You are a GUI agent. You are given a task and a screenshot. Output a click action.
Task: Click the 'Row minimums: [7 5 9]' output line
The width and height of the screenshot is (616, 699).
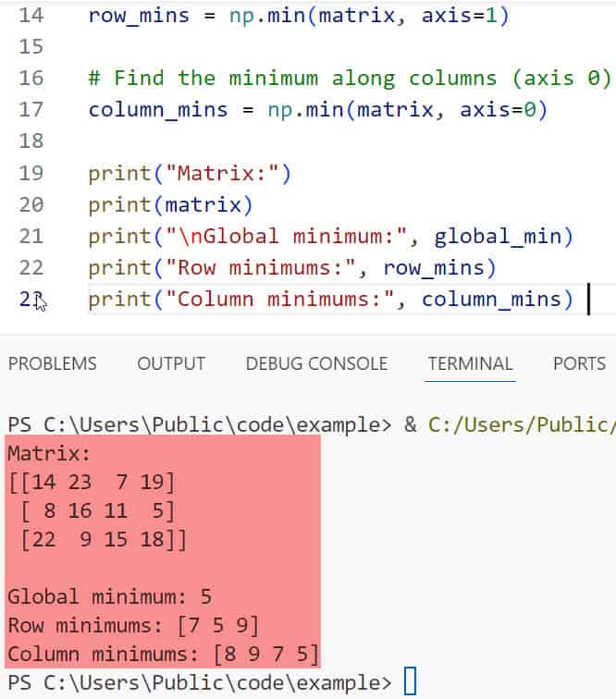point(132,626)
